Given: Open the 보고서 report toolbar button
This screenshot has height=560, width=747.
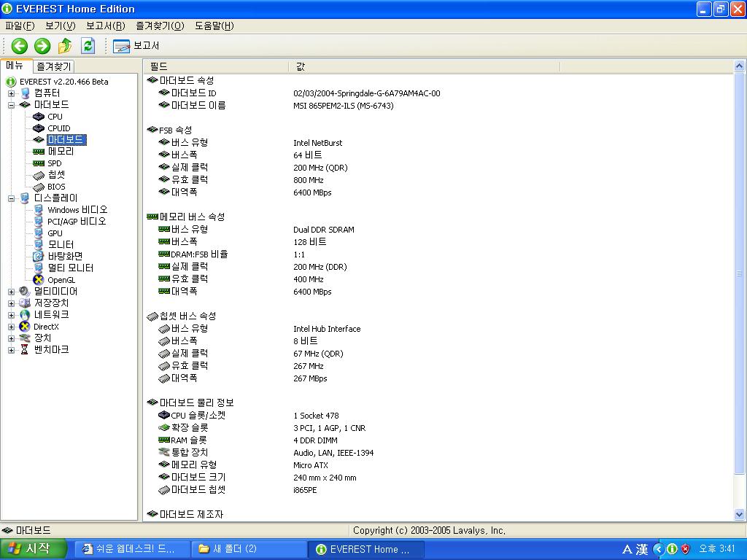Looking at the screenshot, I should (136, 46).
